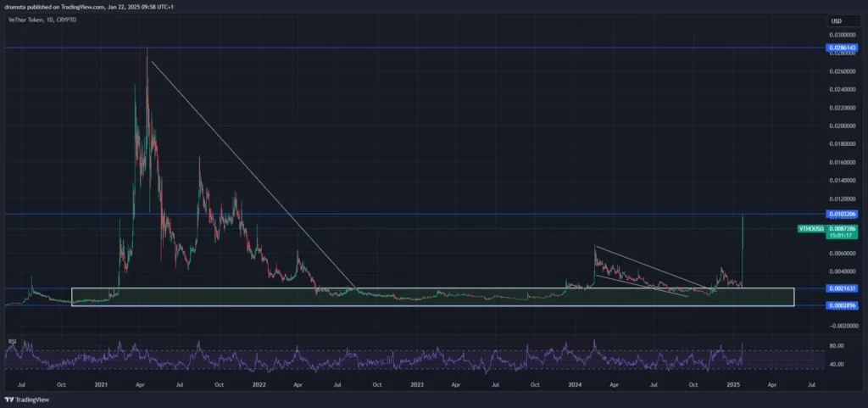Click the 0.0002896 bottom price label
The image size is (868, 408).
point(842,305)
